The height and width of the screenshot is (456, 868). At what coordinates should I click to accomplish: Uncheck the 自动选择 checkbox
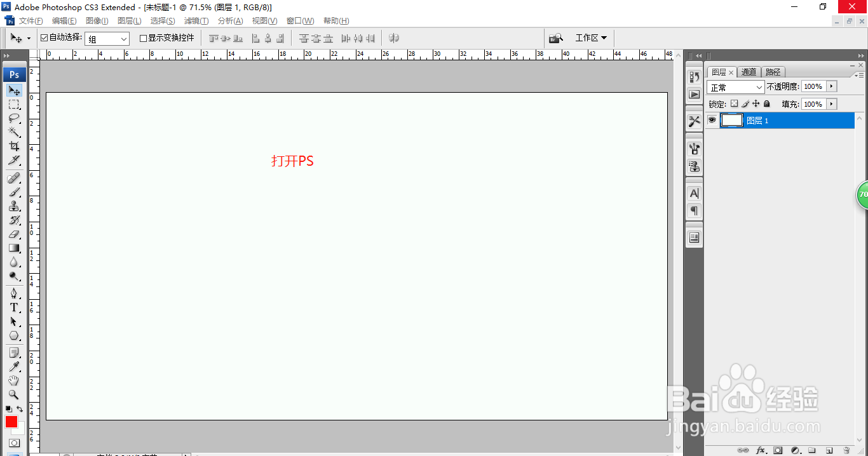(44, 38)
